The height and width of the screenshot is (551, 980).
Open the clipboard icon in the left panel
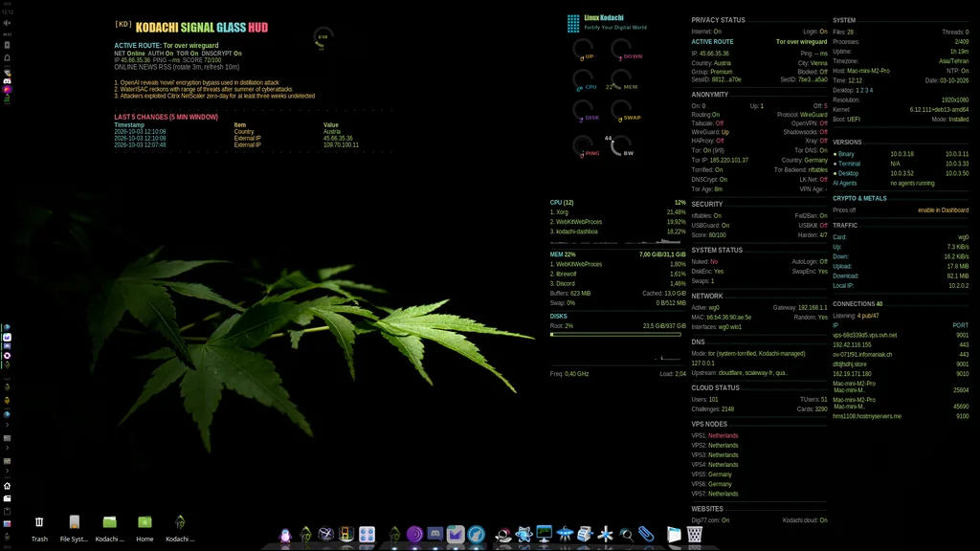click(x=7, y=511)
